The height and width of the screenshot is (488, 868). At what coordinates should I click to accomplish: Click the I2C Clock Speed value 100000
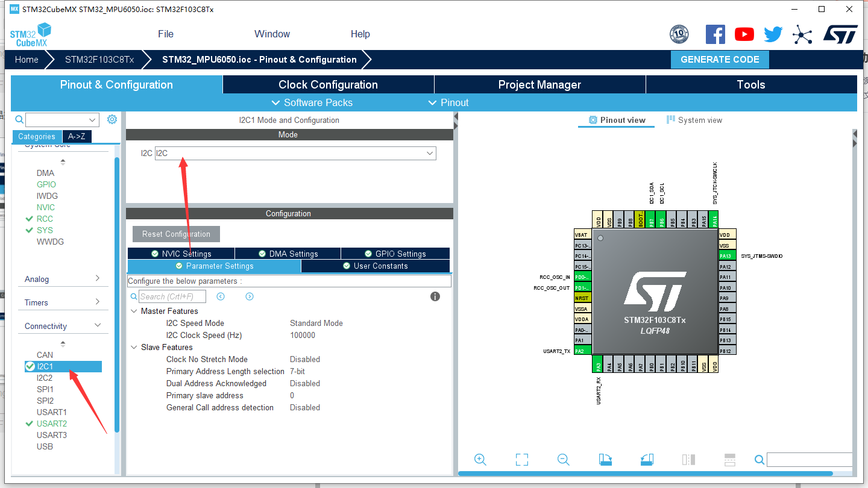[x=303, y=335]
